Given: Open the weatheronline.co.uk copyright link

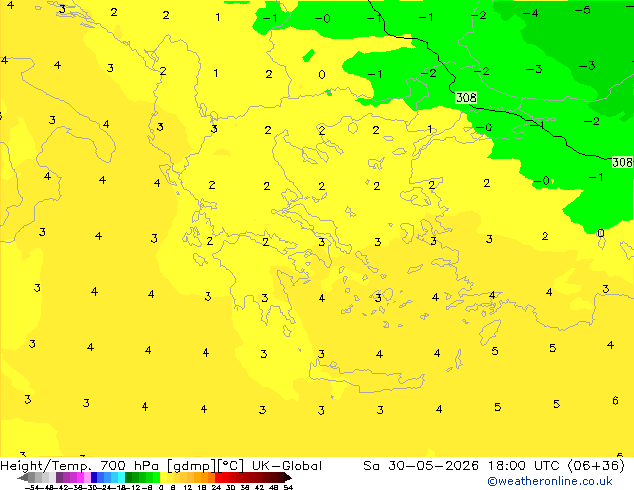Looking at the screenshot, I should (550, 481).
